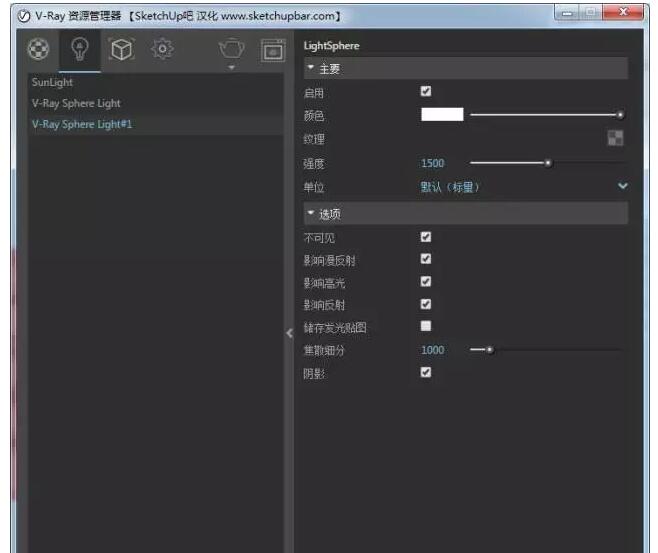Adjust the 强度 intensity slider
The width and height of the screenshot is (658, 553).
[x=547, y=163]
